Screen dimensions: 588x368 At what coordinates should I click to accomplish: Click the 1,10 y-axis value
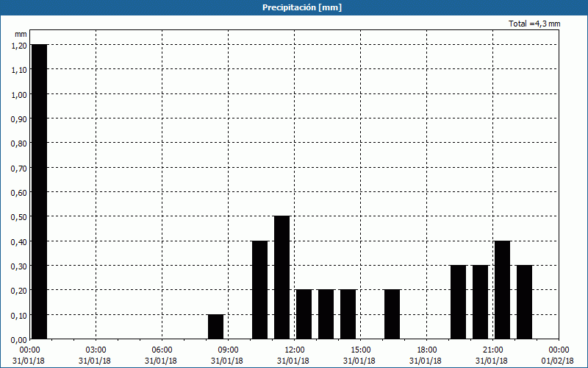pos(19,69)
